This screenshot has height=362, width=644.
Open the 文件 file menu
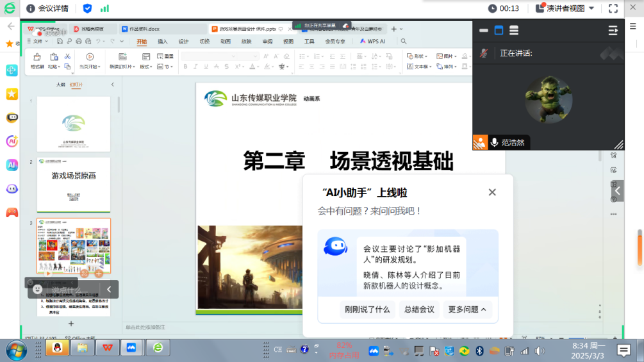38,41
